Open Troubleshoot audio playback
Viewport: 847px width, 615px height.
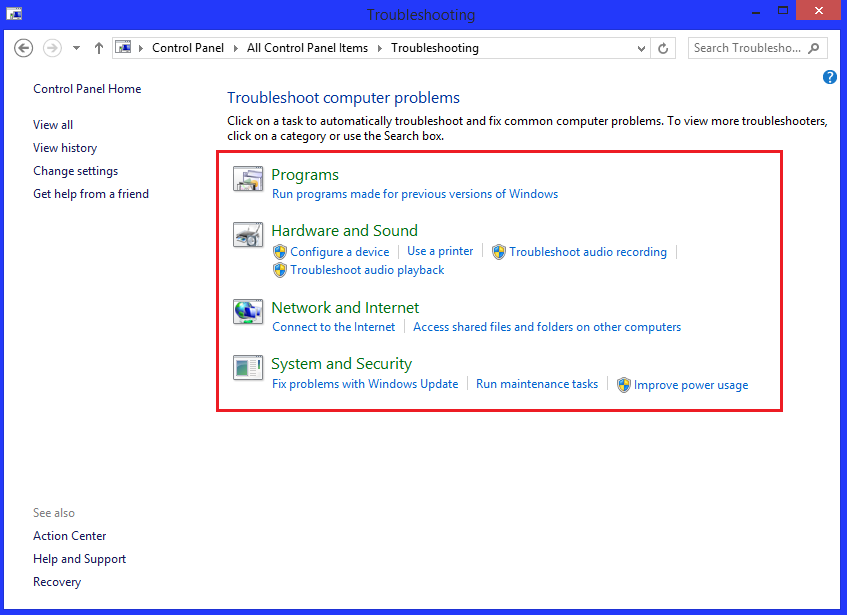[367, 270]
